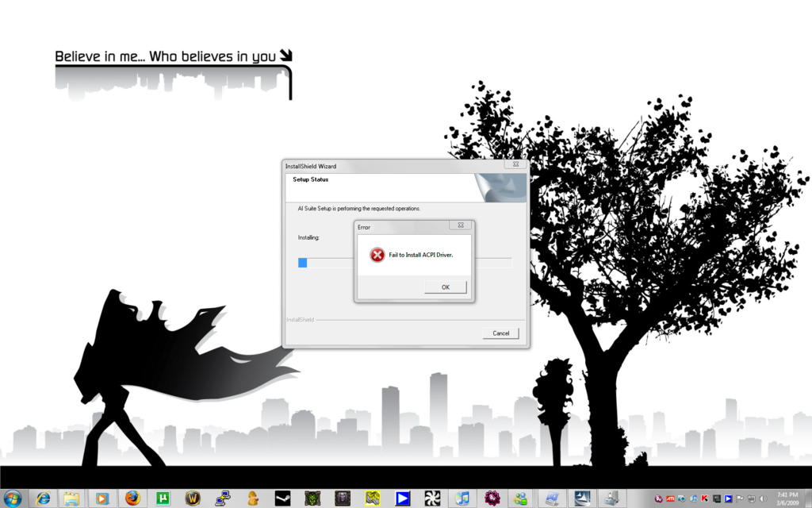Open the system clock showing 7:41 PM
The height and width of the screenshot is (508, 812).
787,498
